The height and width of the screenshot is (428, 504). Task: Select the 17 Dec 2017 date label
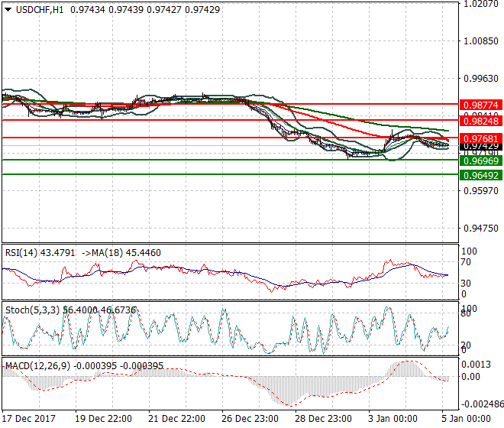click(29, 419)
